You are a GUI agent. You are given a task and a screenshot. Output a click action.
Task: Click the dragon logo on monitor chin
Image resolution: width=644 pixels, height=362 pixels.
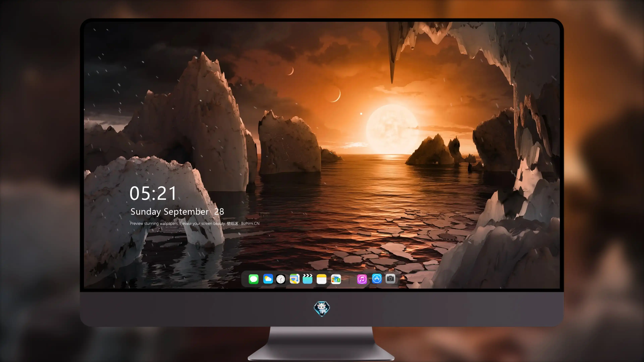click(322, 309)
